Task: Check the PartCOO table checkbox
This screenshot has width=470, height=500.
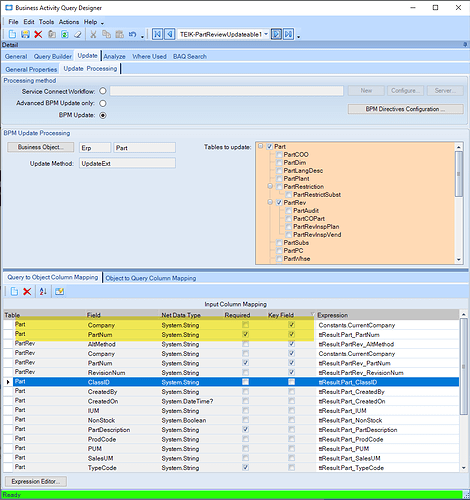Action: click(279, 154)
